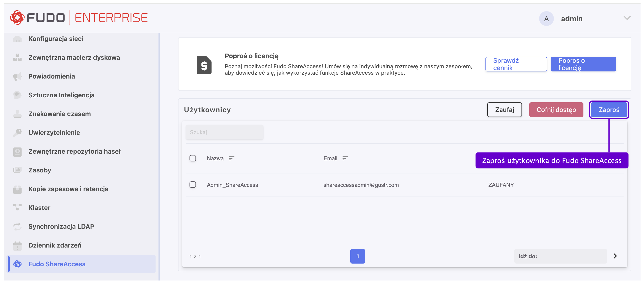Open Konfiguracja sieci menu item
644x286 pixels.
(56, 39)
